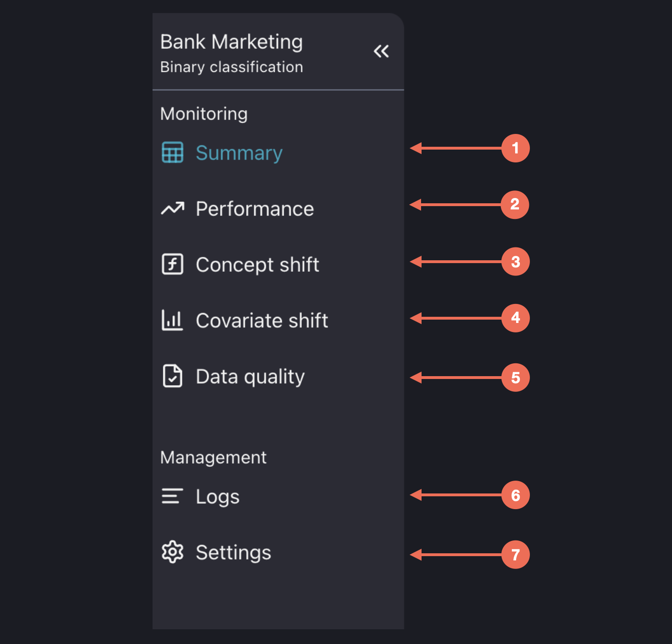Click the Logs lines icon
672x644 pixels.
click(172, 496)
